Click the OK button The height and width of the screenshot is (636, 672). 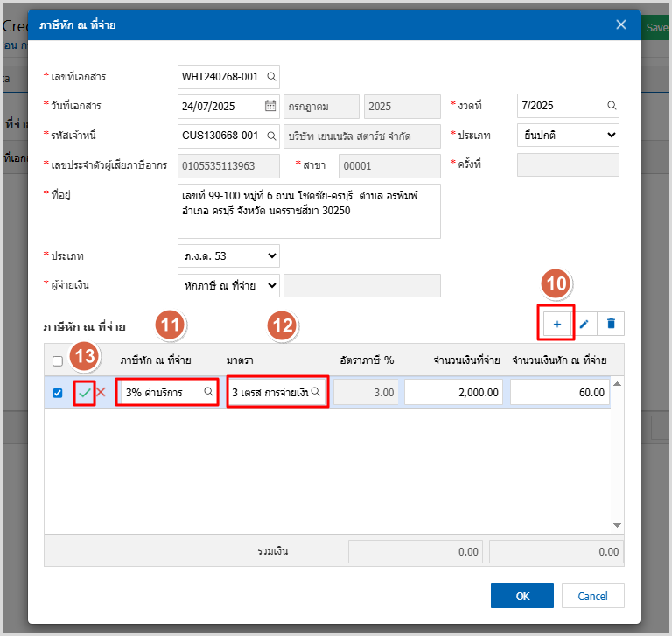(522, 596)
